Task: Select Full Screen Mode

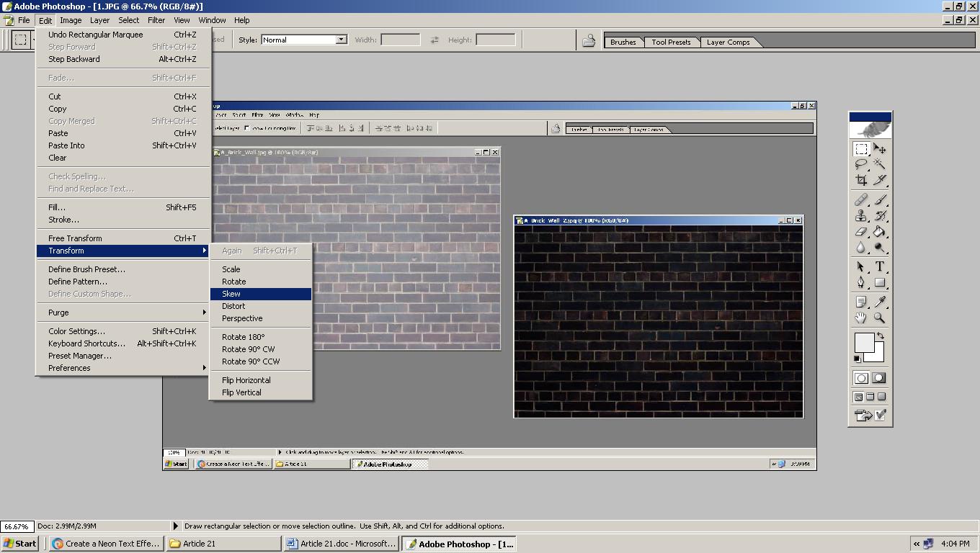Action: tap(882, 397)
